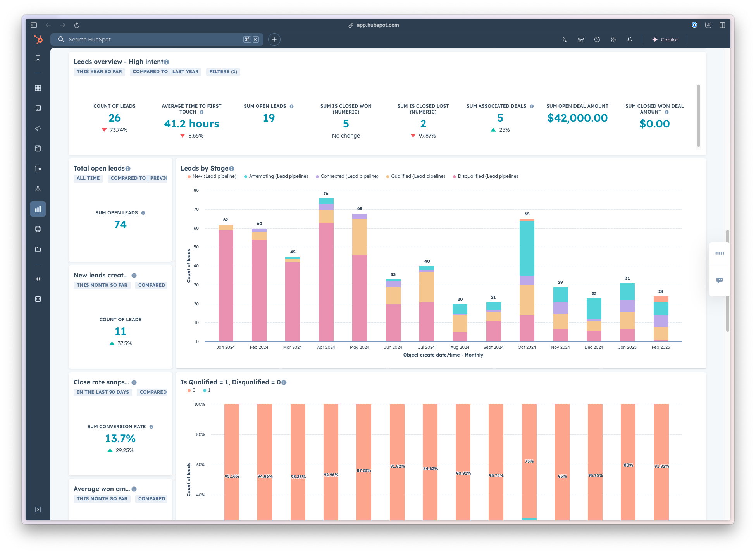756x553 pixels.
Task: Open the Workspaces grid icon in sidebar
Action: [38, 88]
